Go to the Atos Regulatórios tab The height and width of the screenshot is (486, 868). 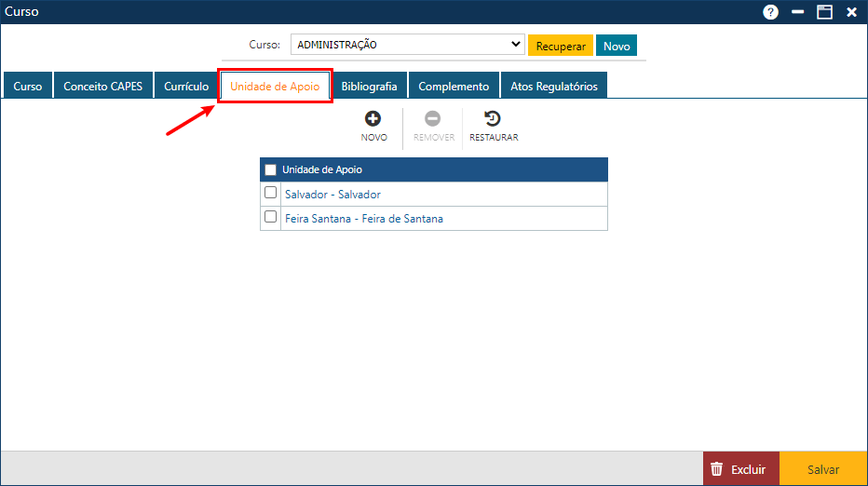click(554, 86)
